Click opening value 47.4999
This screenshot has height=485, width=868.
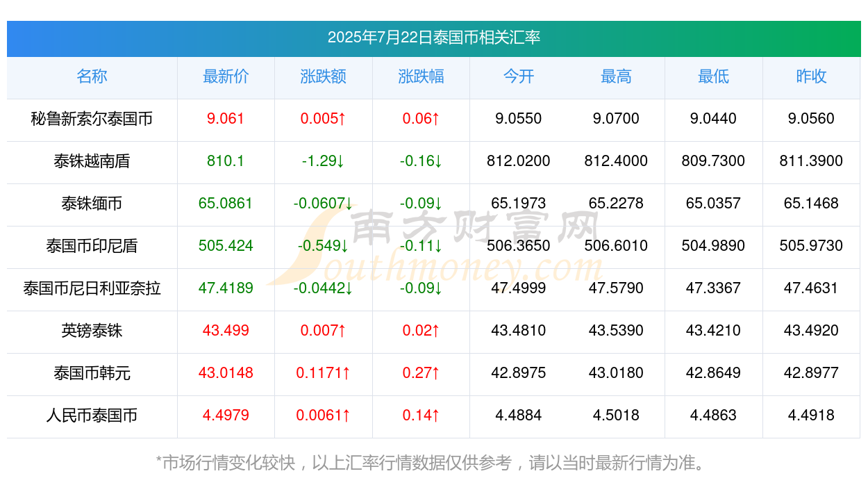pyautogui.click(x=519, y=288)
